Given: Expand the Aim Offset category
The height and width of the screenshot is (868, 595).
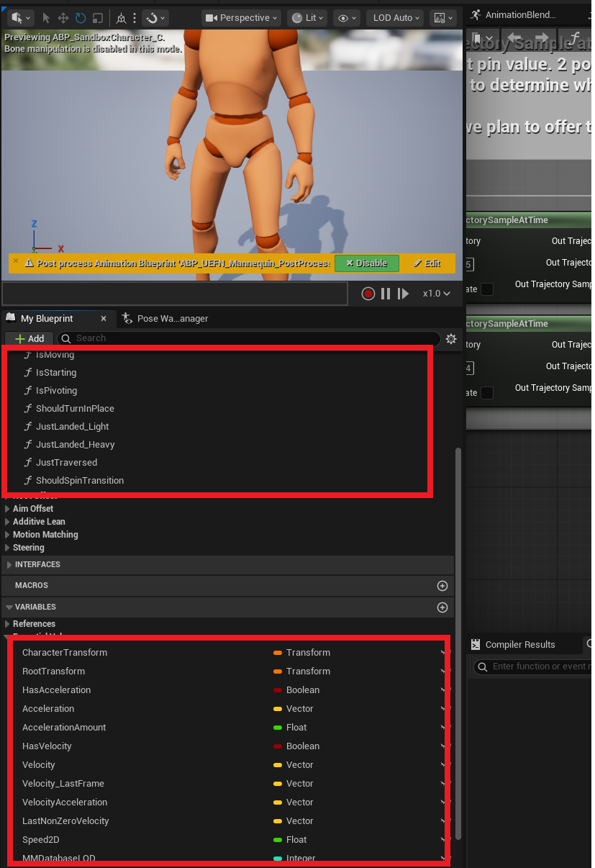Looking at the screenshot, I should click(x=9, y=509).
